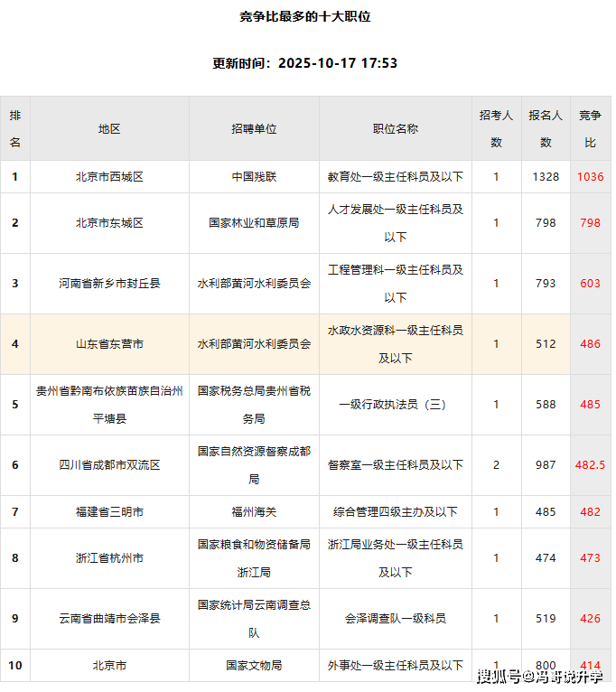616x692 pixels.
Task: Click the 职位名称 column header
Action: (x=396, y=129)
